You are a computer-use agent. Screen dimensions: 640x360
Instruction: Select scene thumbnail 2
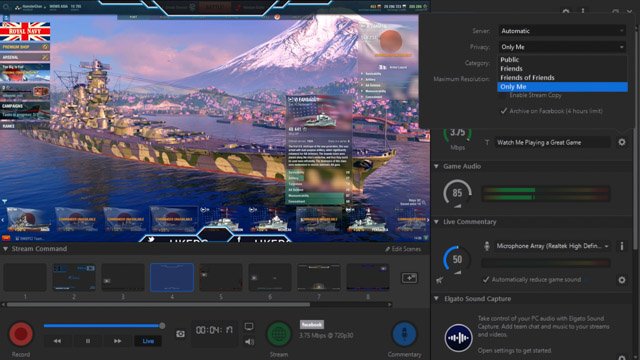[x=74, y=277]
